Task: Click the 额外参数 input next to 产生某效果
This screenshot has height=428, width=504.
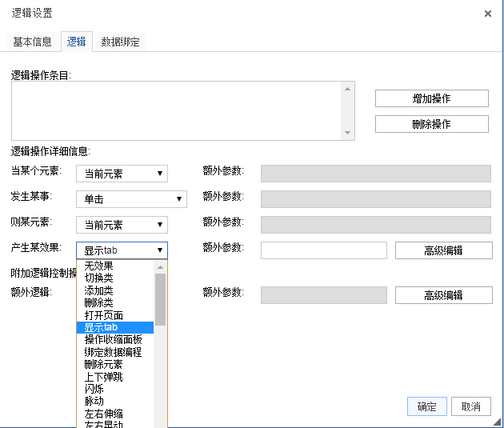Action: 324,250
